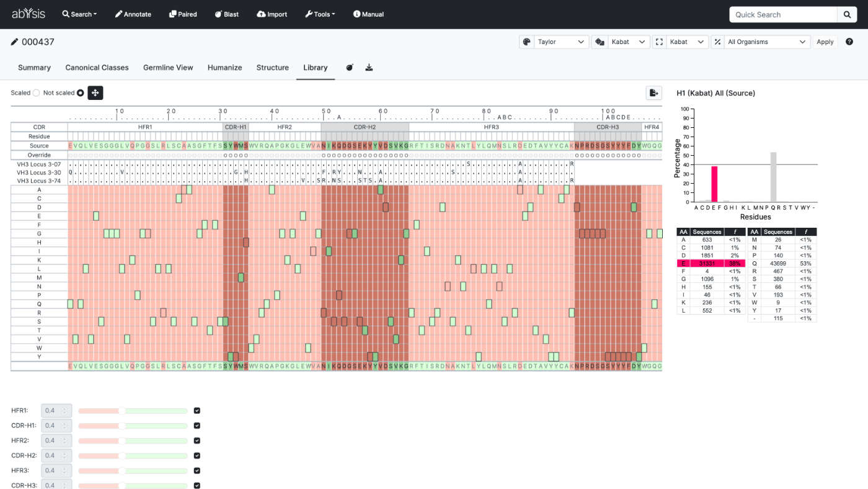Image resolution: width=868 pixels, height=489 pixels.
Task: Toggle the CDR-H2 checkbox
Action: click(x=197, y=455)
